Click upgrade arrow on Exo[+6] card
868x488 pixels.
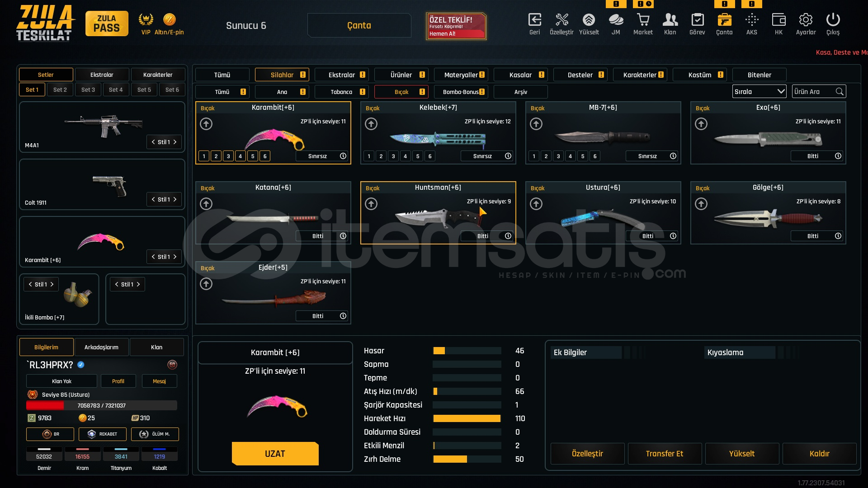(x=701, y=124)
